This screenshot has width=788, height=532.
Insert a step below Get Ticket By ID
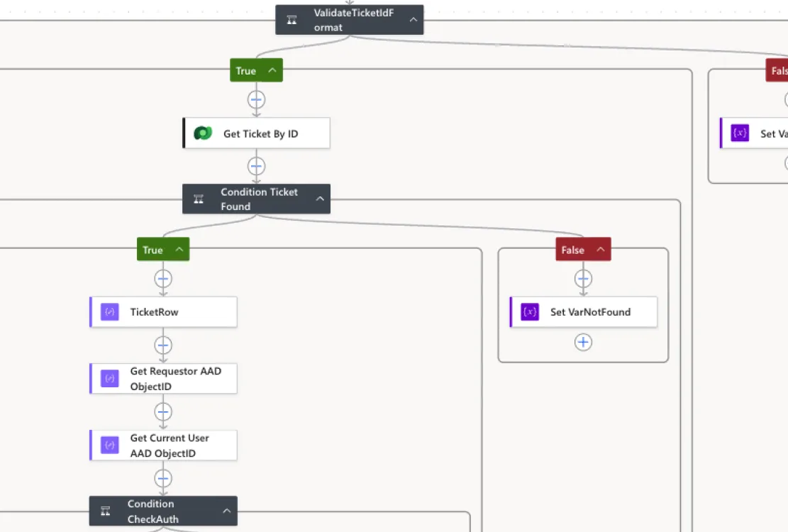coord(256,166)
